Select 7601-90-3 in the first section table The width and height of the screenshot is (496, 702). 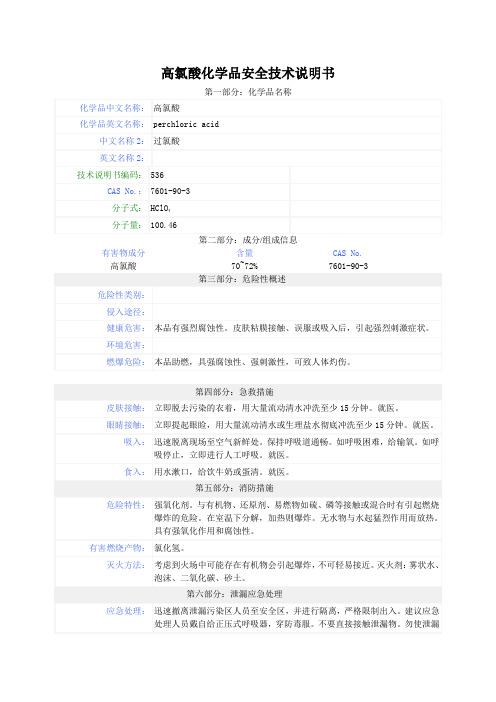coord(170,191)
